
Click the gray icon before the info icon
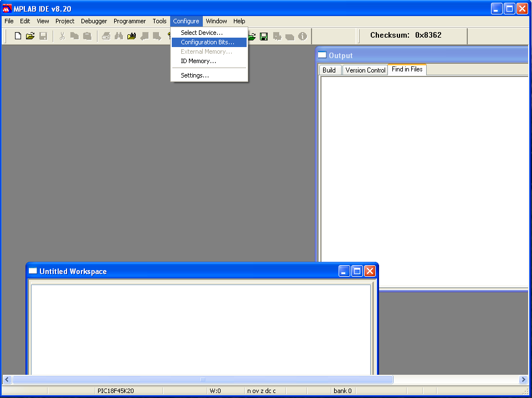pyautogui.click(x=290, y=37)
